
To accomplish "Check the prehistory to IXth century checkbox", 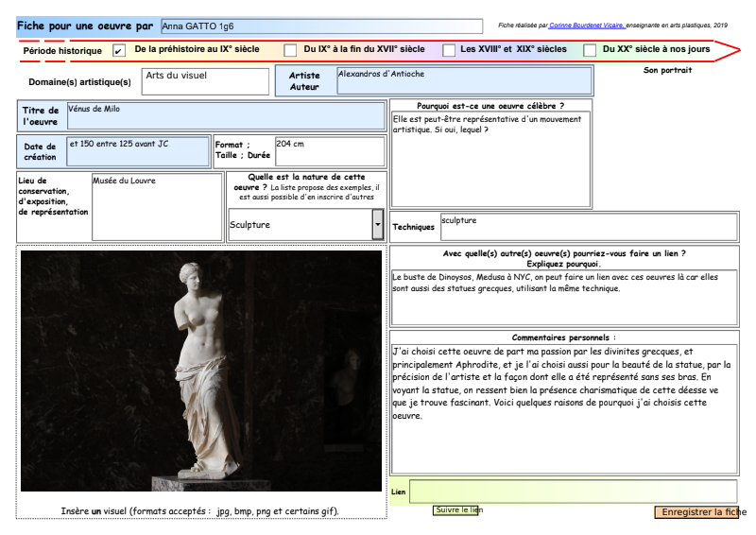I will [x=119, y=50].
